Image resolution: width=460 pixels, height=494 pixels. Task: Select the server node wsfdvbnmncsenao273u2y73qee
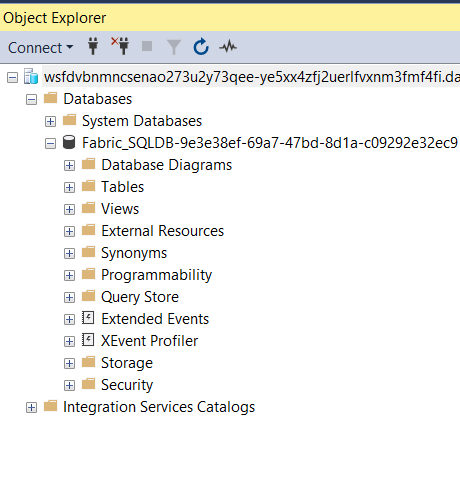[x=252, y=77]
